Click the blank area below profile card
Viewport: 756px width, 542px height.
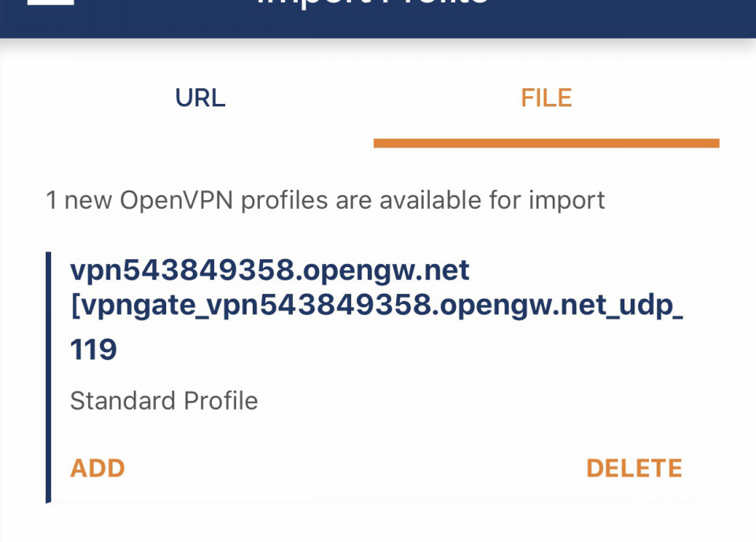(378, 523)
